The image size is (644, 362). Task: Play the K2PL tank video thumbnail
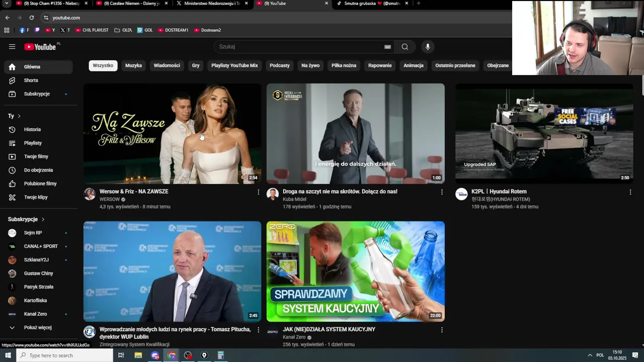click(x=544, y=133)
